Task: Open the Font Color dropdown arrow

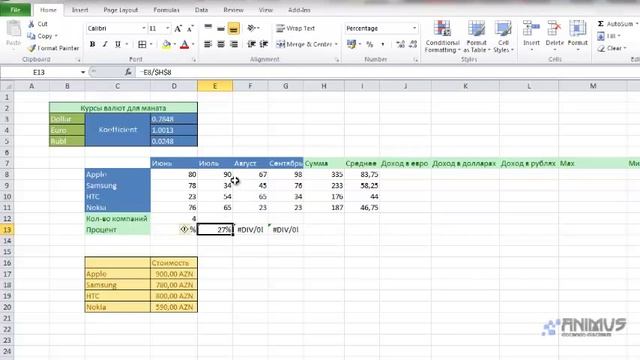Action: coord(193,44)
